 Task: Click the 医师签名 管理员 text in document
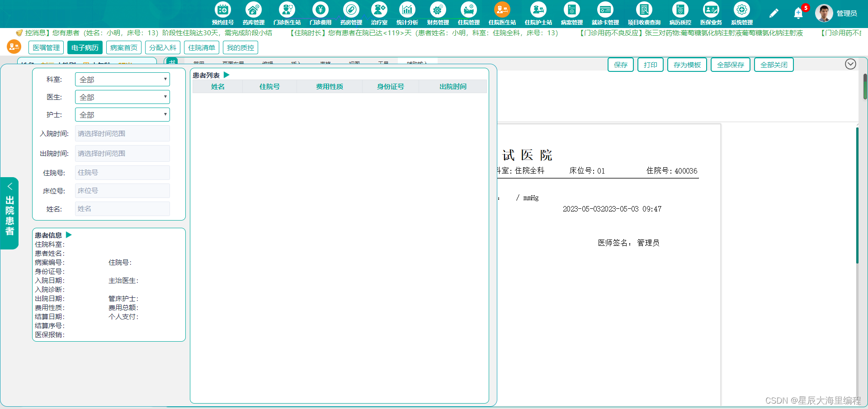click(628, 243)
